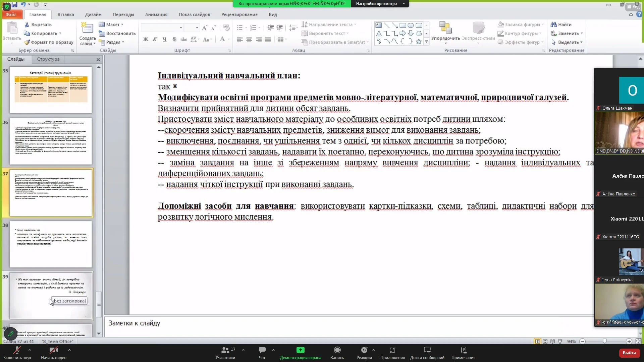
Task: Apply italic formatting button
Action: pyautogui.click(x=155, y=40)
